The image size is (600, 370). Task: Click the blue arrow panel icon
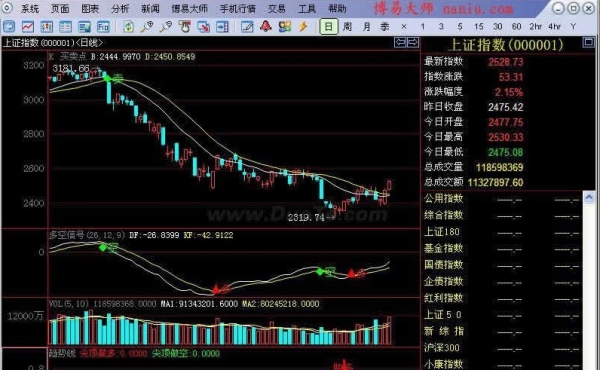pos(222,26)
